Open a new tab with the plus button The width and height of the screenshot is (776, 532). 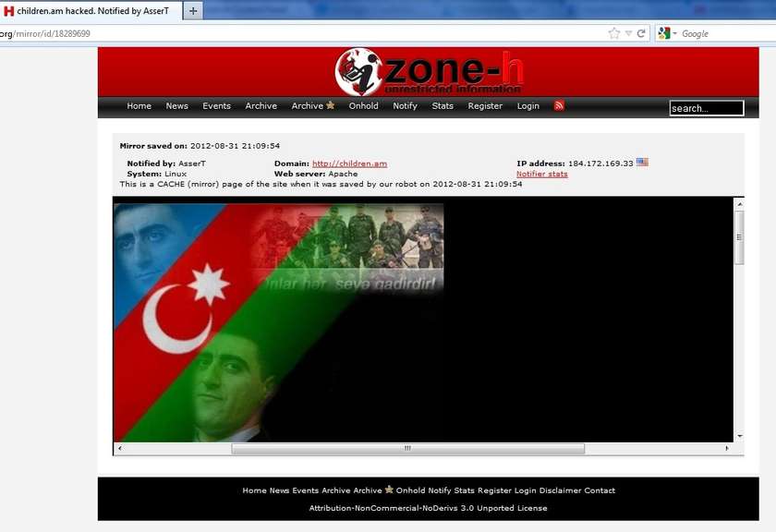[193, 10]
